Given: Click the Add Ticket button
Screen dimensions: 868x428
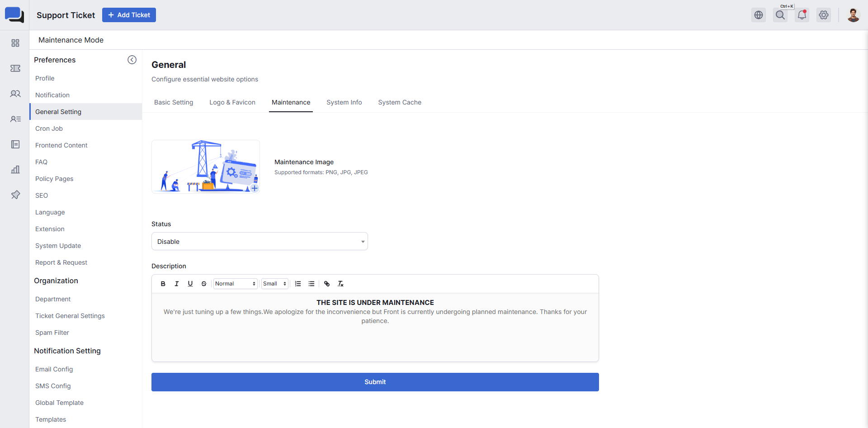Looking at the screenshot, I should click(x=129, y=15).
